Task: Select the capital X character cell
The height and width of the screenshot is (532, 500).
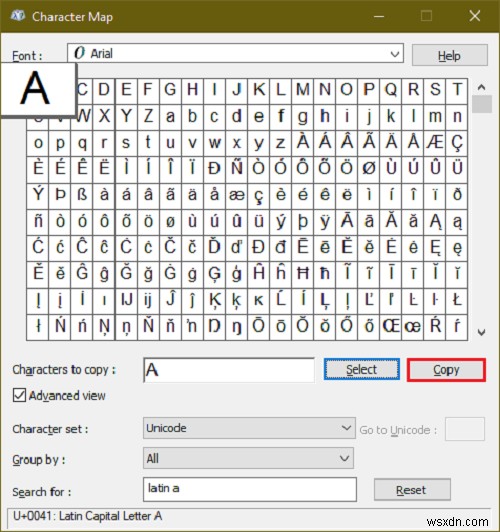Action: click(104, 116)
